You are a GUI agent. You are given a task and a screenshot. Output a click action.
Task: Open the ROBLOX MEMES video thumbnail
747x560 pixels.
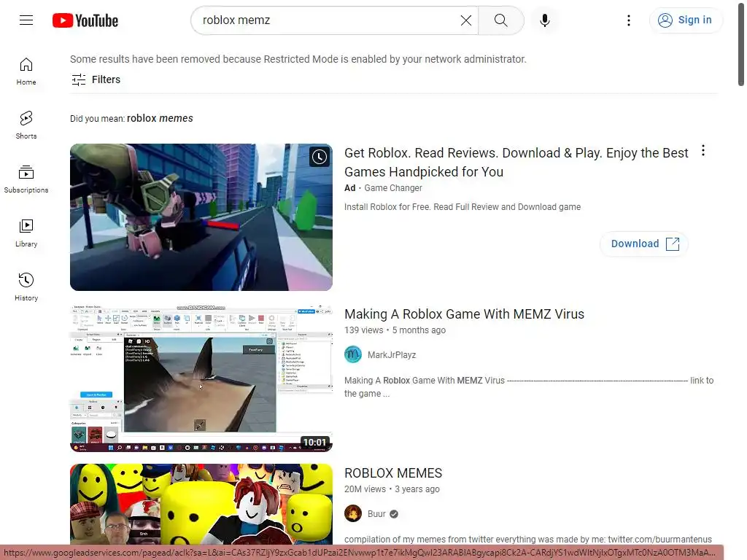coord(201,504)
